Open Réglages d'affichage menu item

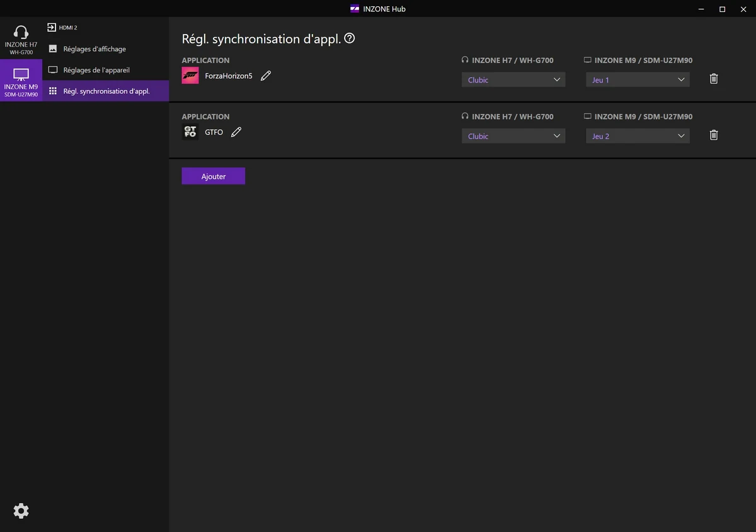[x=105, y=48]
